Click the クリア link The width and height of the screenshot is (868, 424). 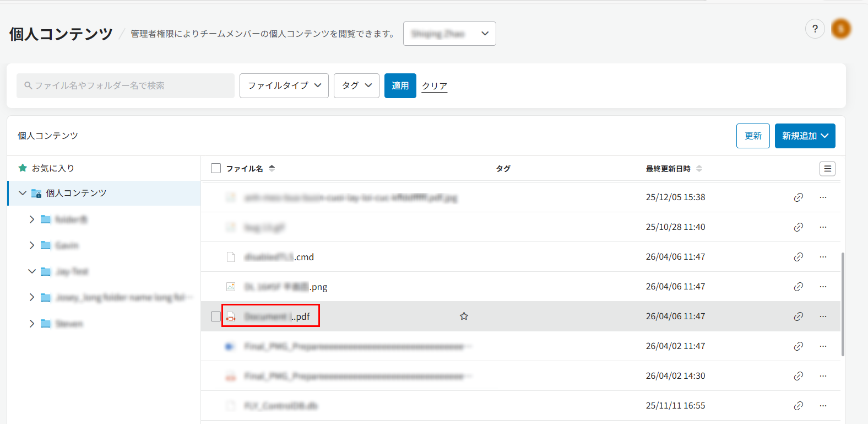435,86
